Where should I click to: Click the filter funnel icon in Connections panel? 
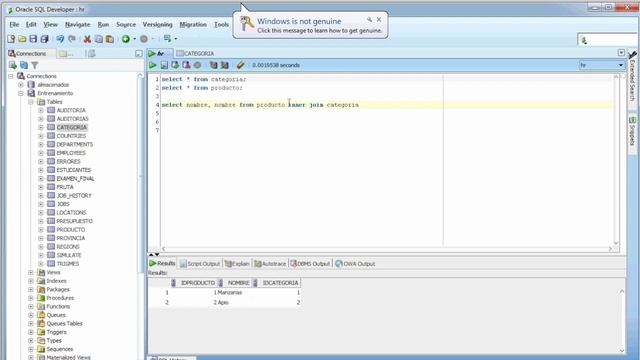(x=35, y=65)
